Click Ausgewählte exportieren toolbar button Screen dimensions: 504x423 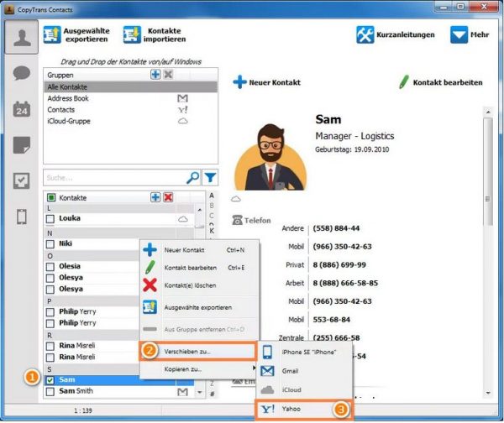point(76,34)
